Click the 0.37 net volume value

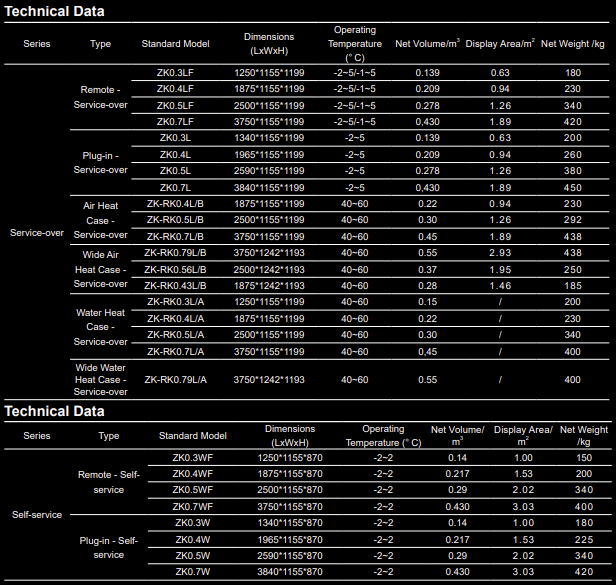pos(427,269)
